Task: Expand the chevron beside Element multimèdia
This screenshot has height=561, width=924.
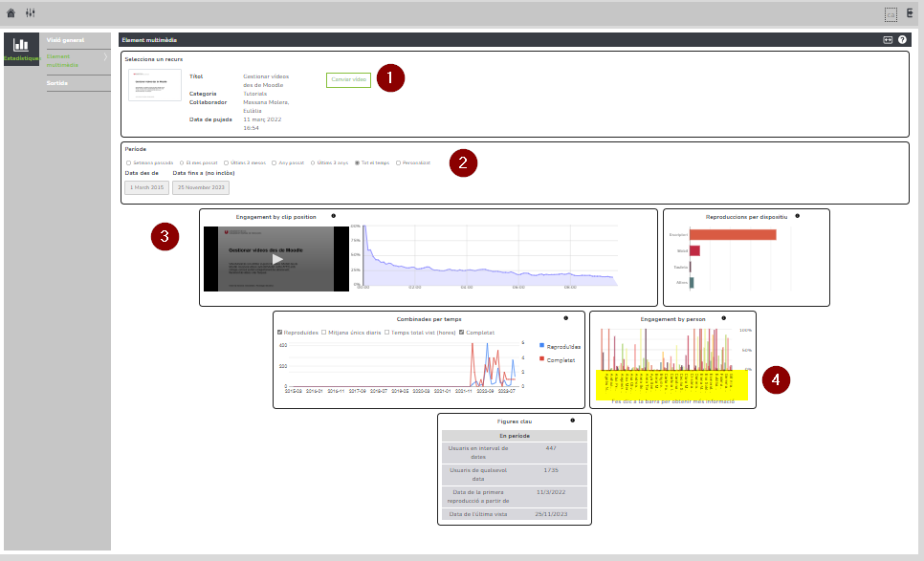Action: click(105, 57)
